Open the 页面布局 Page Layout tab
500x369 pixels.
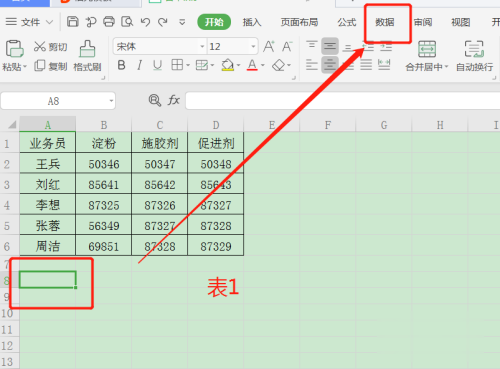(x=299, y=22)
